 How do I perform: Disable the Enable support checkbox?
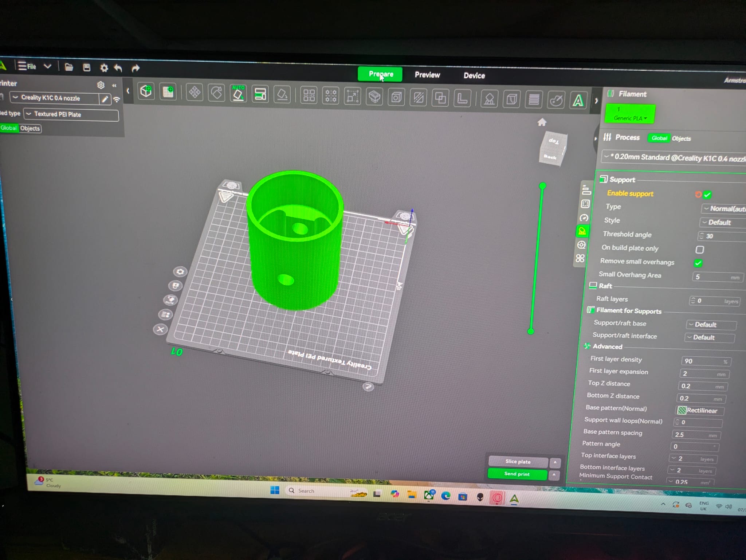[707, 195]
